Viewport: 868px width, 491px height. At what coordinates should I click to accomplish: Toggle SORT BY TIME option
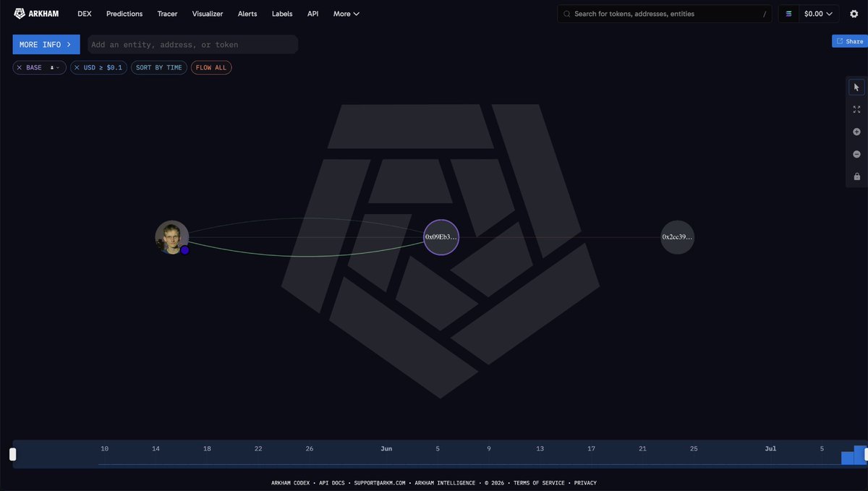pos(159,67)
